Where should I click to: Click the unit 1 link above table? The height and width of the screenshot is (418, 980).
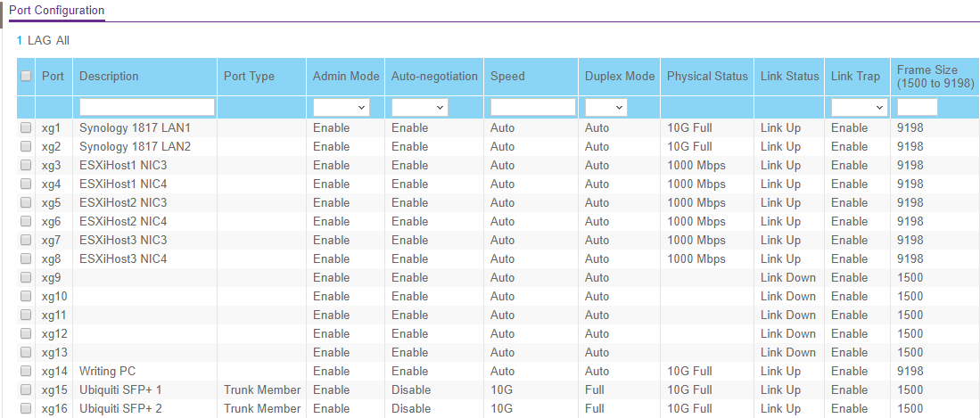[20, 40]
